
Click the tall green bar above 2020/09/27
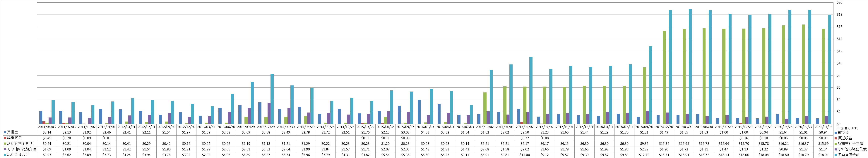click(804, 74)
